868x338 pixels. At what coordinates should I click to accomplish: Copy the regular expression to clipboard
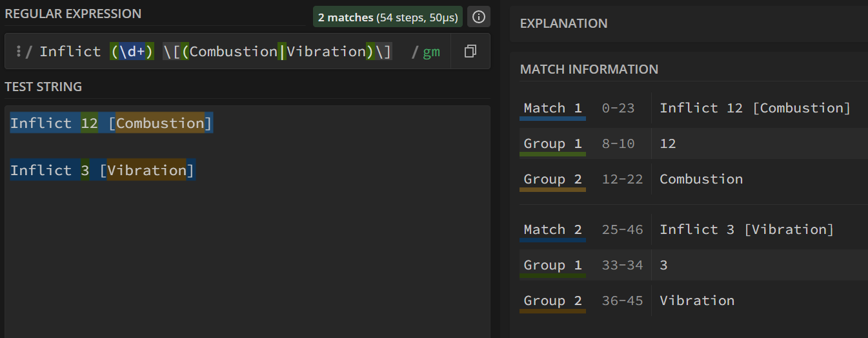[470, 52]
